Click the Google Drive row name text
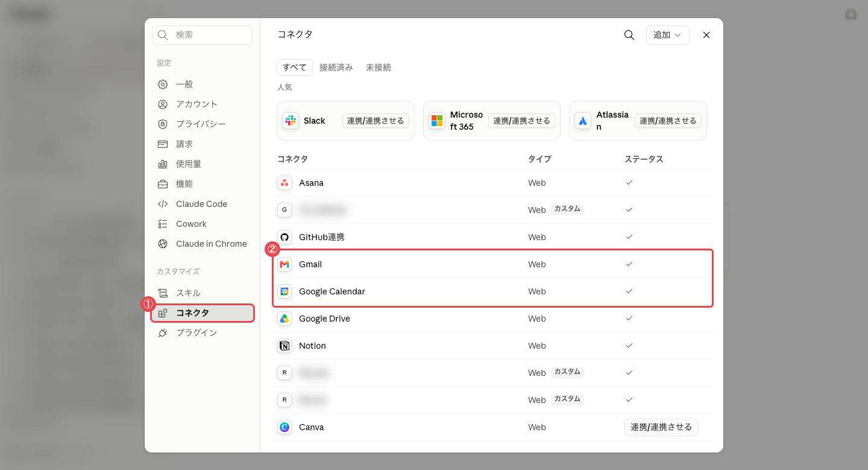Viewport: 868px width, 470px height. pos(324,319)
